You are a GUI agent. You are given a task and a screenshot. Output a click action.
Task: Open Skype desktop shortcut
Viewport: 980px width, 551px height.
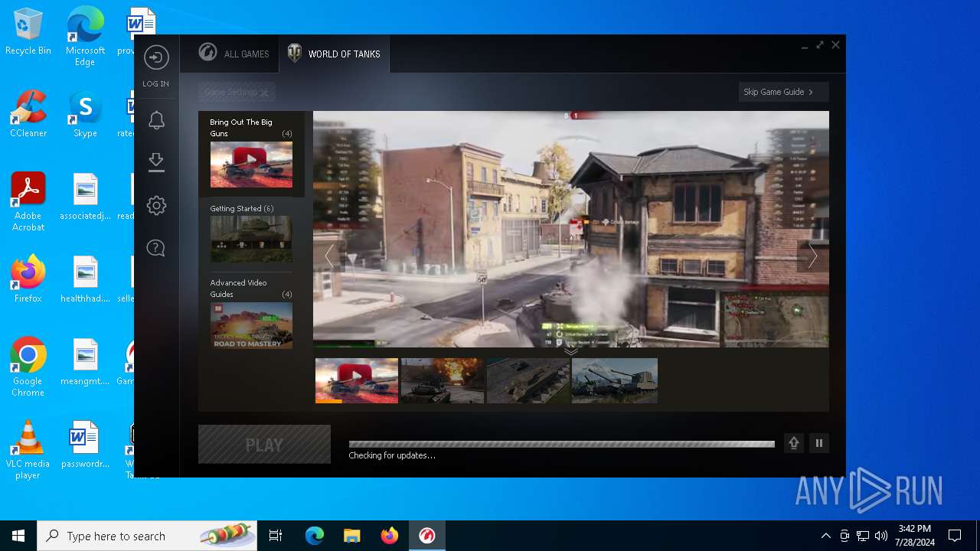pos(85,114)
